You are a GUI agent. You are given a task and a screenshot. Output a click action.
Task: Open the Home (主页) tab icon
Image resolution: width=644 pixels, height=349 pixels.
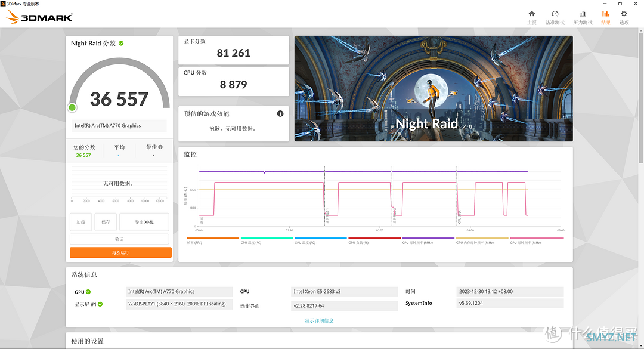[x=531, y=14]
